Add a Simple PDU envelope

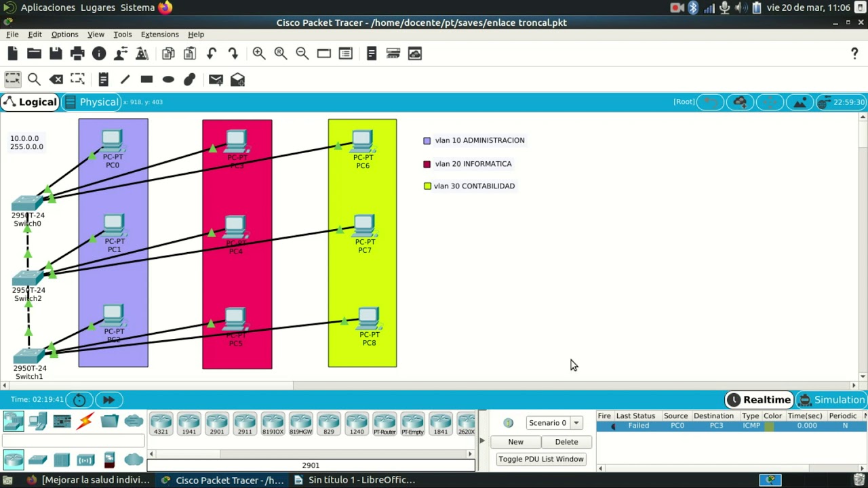click(216, 79)
